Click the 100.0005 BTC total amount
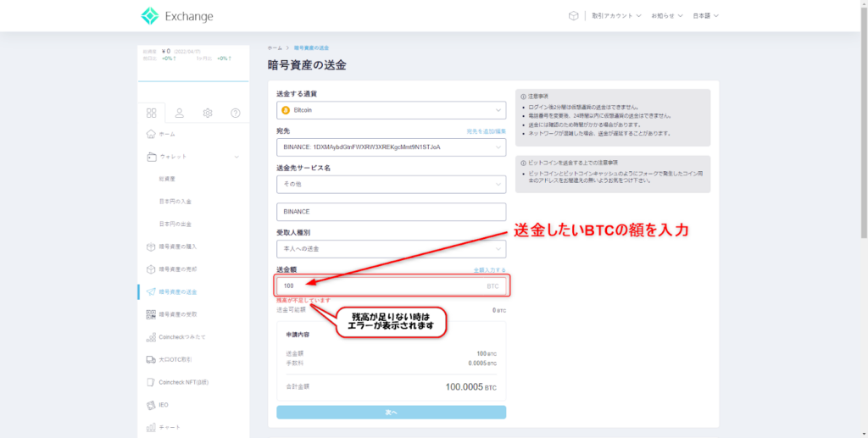The height and width of the screenshot is (438, 868). (x=471, y=387)
